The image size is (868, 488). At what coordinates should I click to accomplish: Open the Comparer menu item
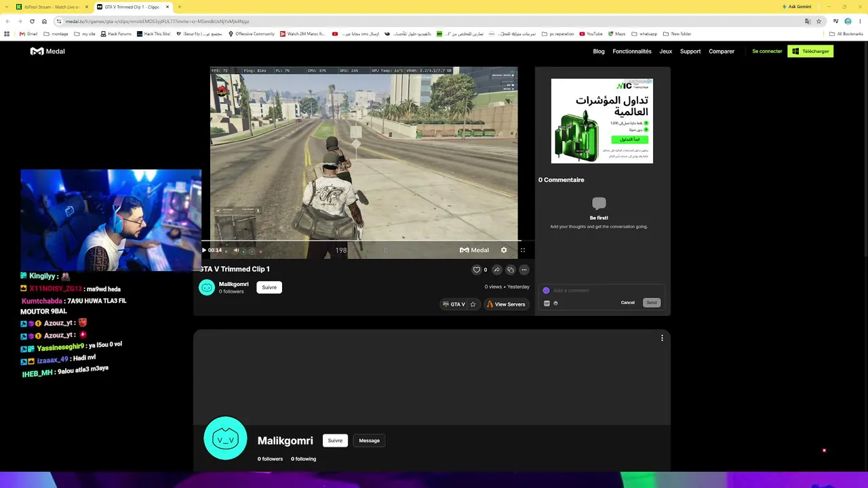point(722,52)
